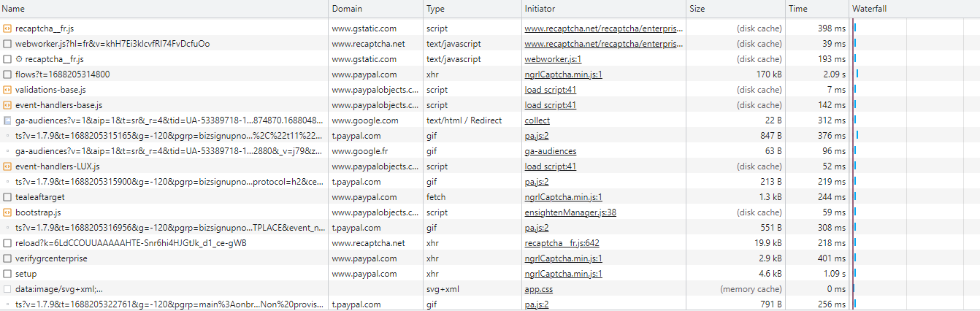
Task: Click the file icon next to flows?t=1688205314800
Action: (x=7, y=74)
